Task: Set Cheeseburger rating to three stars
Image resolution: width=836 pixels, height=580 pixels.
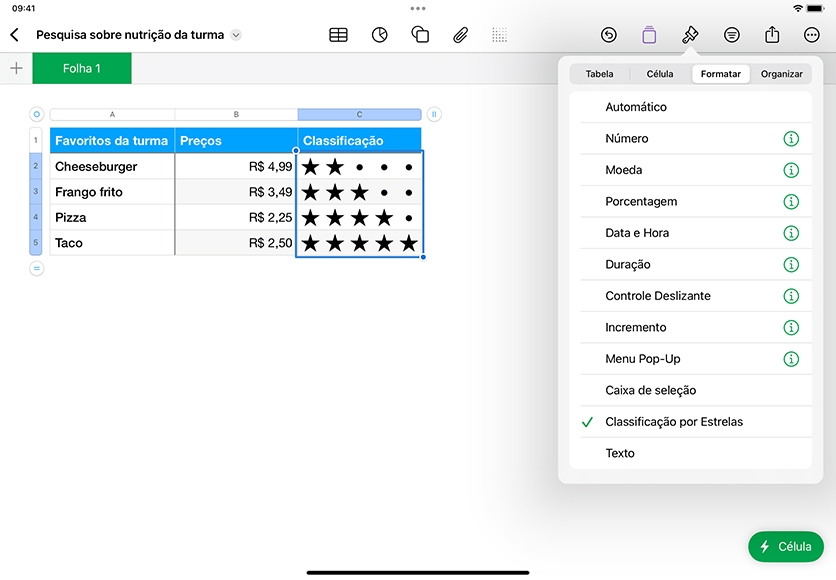Action: pos(360,167)
